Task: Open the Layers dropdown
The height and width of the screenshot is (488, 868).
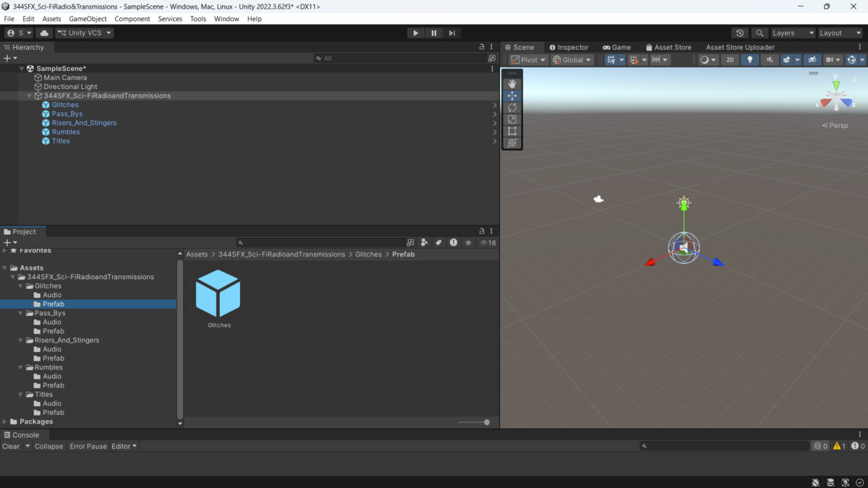Action: click(x=793, y=33)
